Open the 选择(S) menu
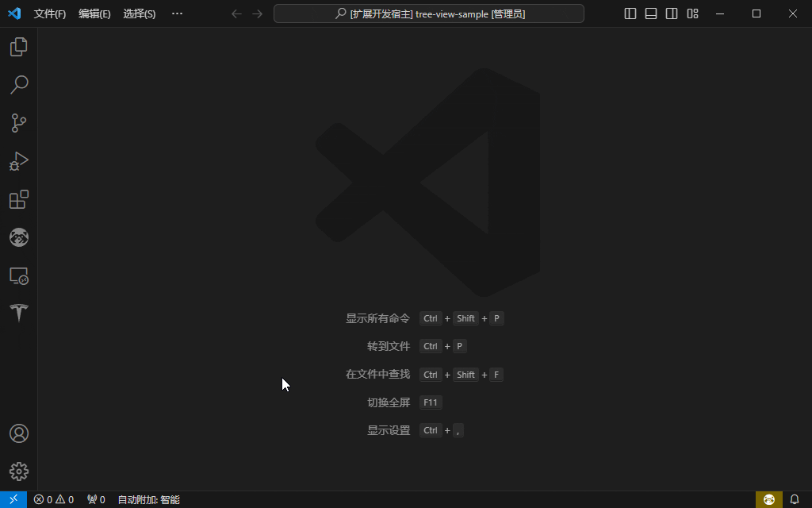The height and width of the screenshot is (508, 812). (x=140, y=13)
